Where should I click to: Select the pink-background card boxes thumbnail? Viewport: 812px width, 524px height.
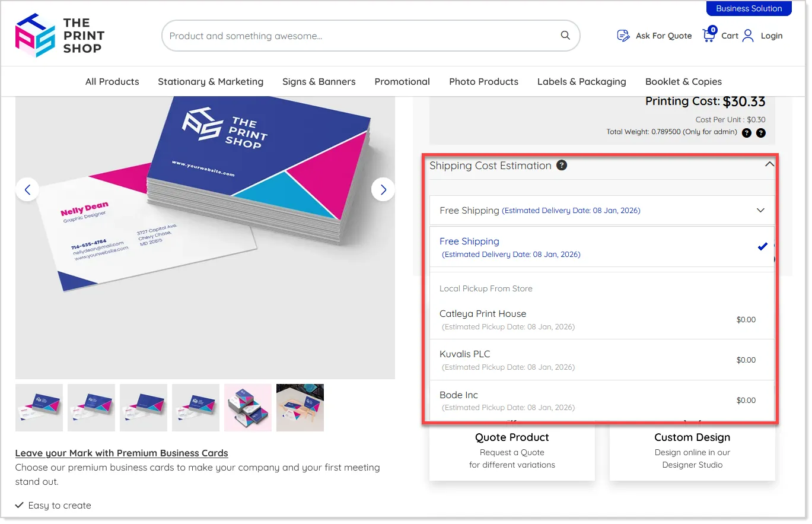(248, 408)
